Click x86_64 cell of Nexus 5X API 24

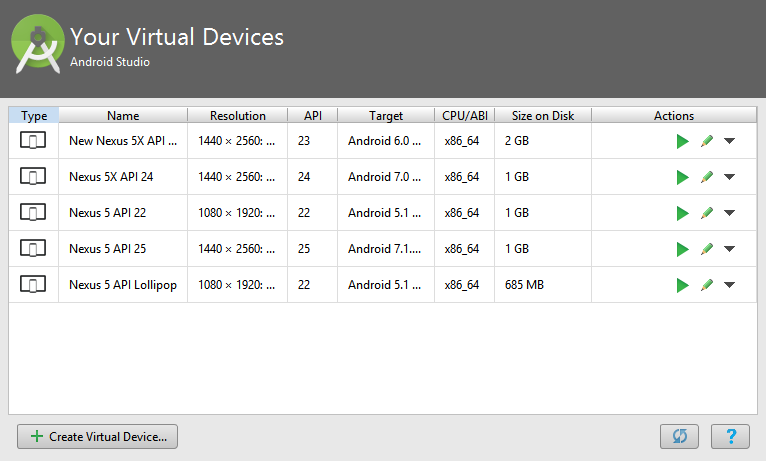pos(465,177)
